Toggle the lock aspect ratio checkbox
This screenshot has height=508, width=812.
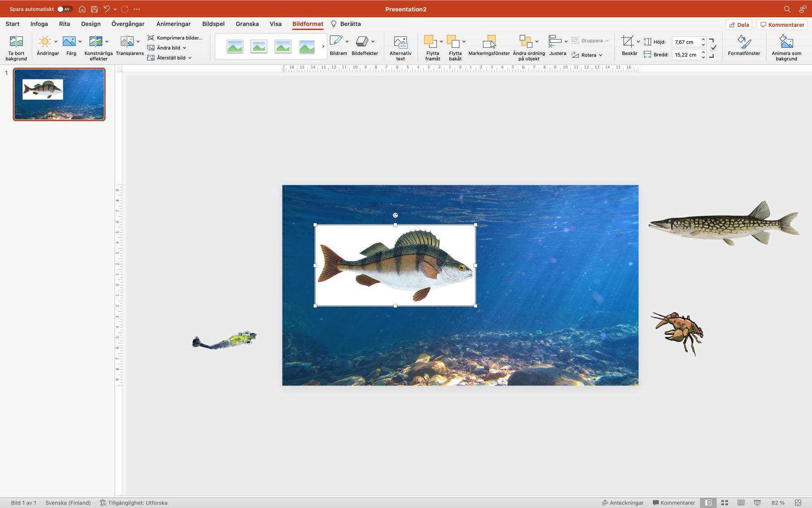point(713,48)
